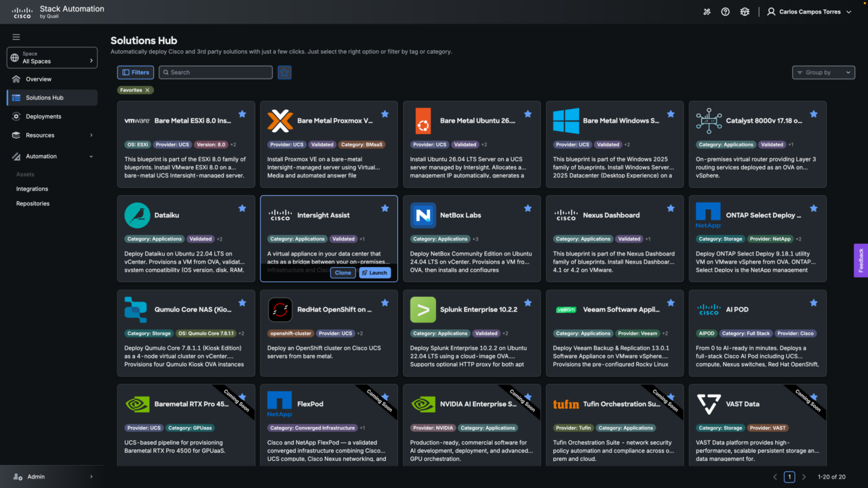The image size is (868, 488).
Task: Open the Nexus Dashboard card title
Action: click(x=611, y=216)
